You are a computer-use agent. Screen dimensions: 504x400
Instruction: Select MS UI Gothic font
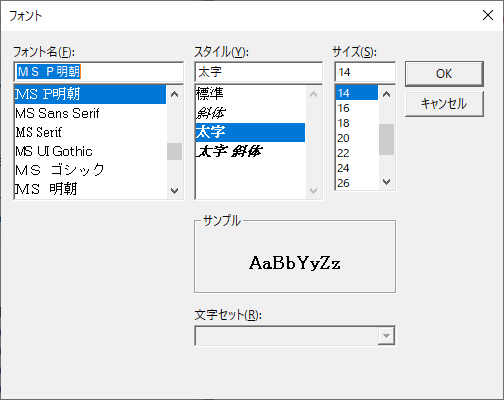tap(90, 151)
